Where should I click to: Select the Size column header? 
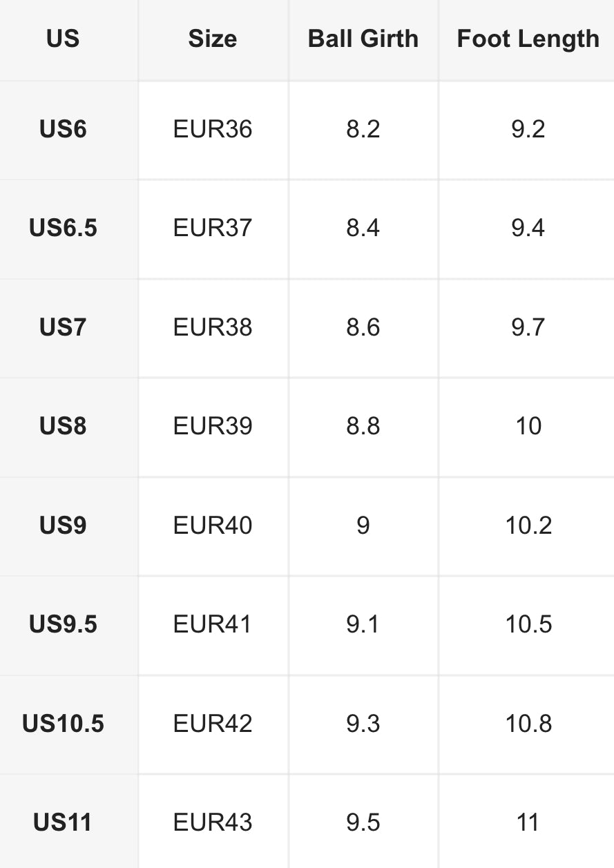(213, 39)
